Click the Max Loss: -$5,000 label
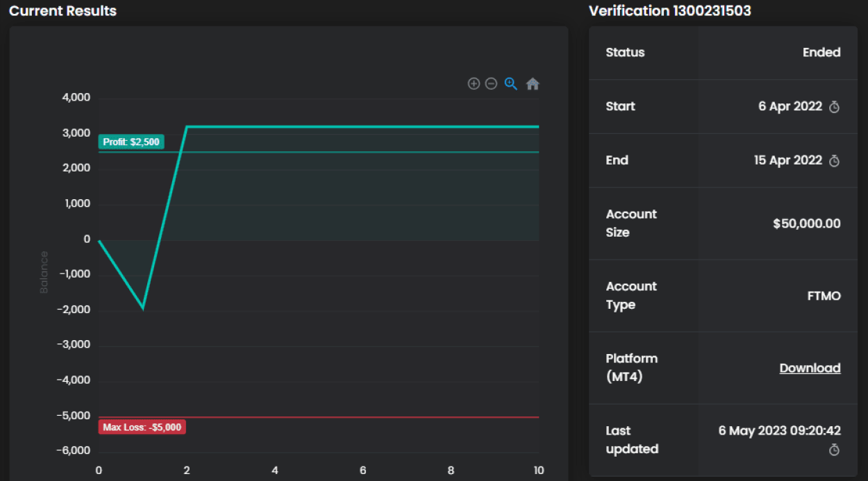Viewport: 868px width, 481px height. tap(142, 427)
